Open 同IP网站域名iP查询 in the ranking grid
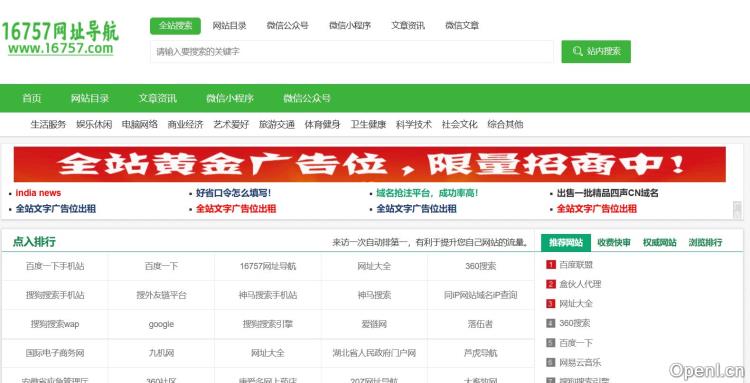The image size is (750, 383). [x=481, y=295]
